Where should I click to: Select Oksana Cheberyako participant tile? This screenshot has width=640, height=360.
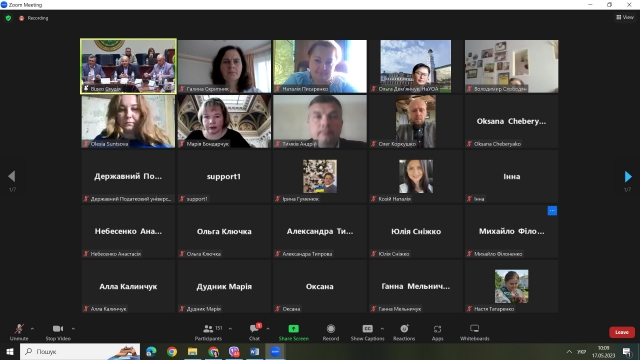tap(511, 121)
